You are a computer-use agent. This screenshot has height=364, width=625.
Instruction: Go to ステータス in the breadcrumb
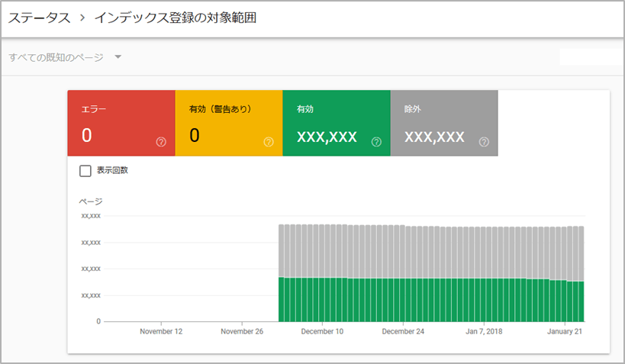tap(39, 18)
